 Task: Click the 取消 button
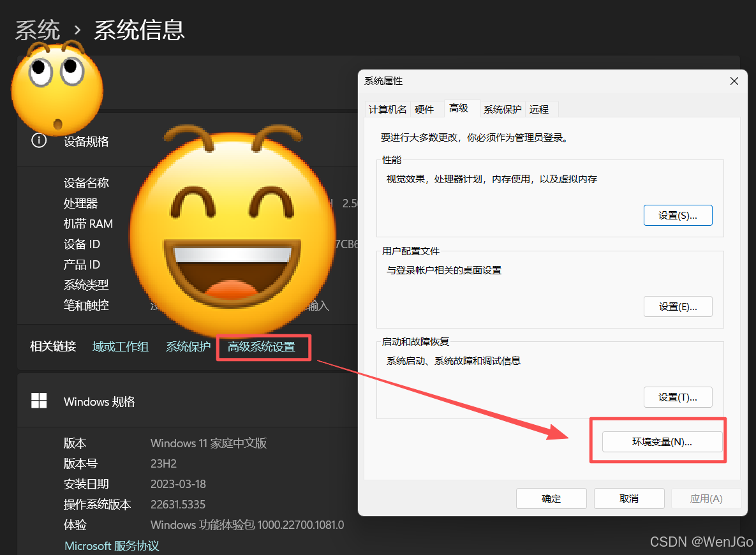[x=628, y=499]
